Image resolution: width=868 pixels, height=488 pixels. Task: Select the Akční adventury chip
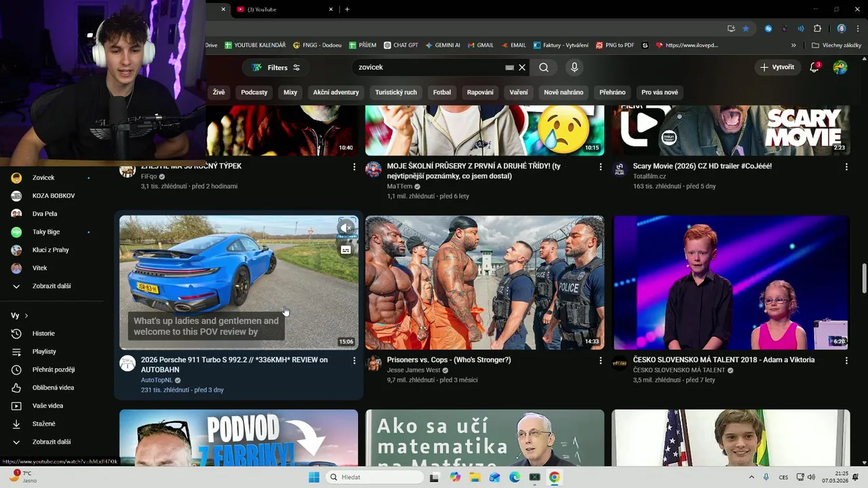tap(336, 92)
